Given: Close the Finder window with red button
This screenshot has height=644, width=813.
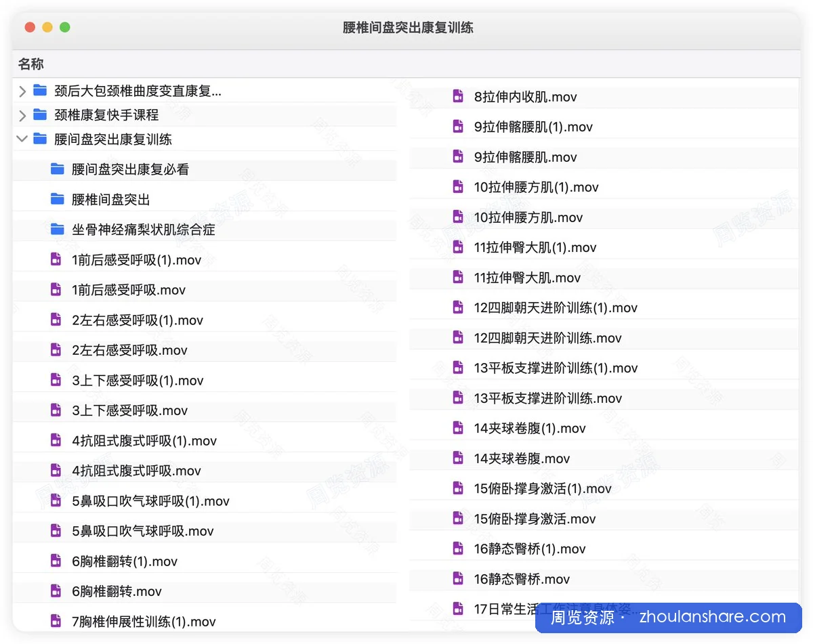Looking at the screenshot, I should coord(30,28).
